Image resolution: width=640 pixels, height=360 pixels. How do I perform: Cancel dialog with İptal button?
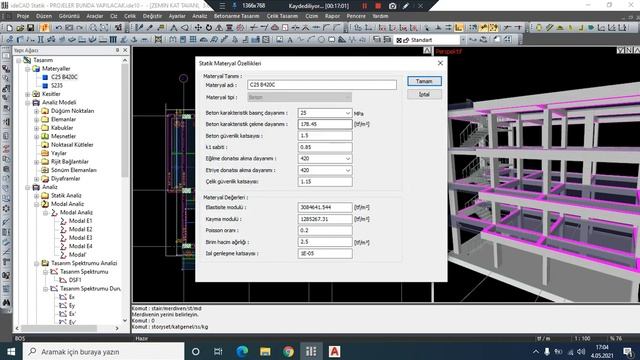[424, 94]
